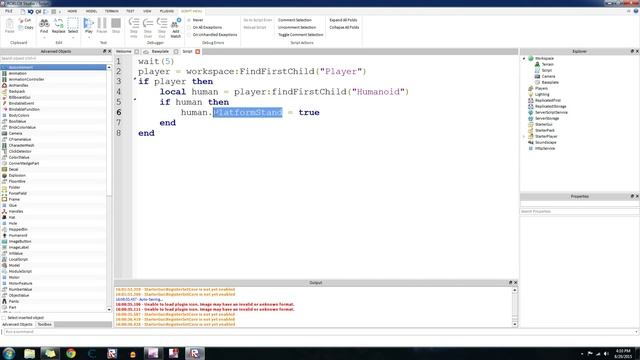Open the Baseplate document tab
This screenshot has height=360, width=640.
point(160,51)
